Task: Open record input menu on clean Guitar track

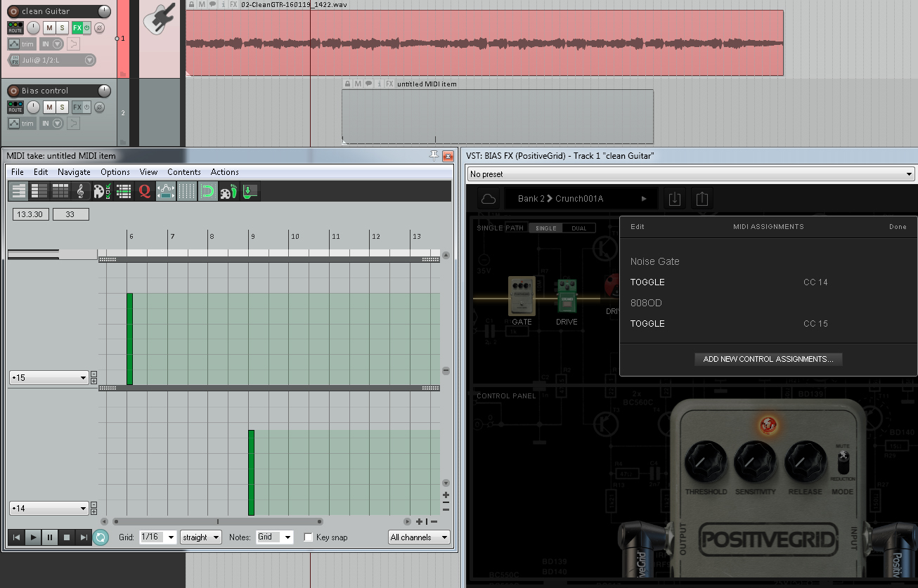Action: tap(52, 44)
